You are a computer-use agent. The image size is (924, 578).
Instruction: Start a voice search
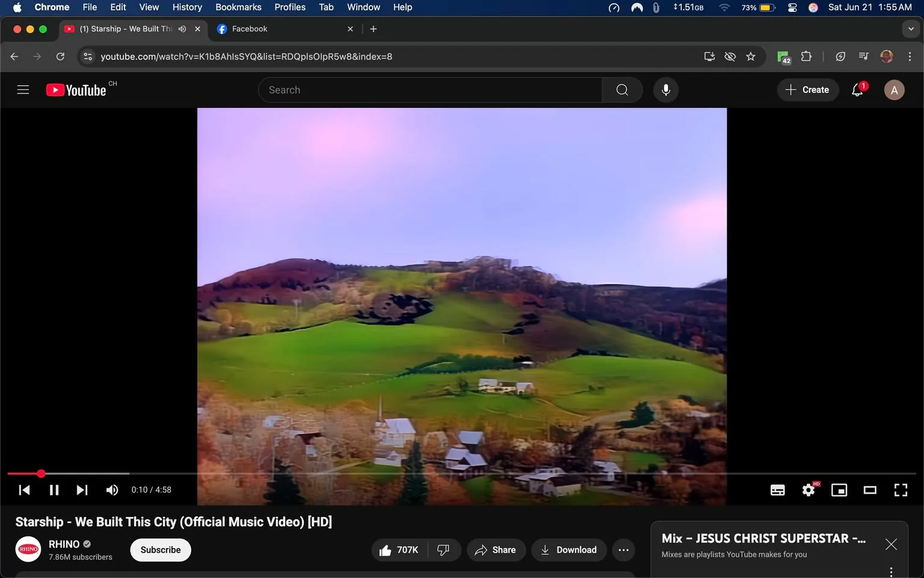pyautogui.click(x=665, y=89)
